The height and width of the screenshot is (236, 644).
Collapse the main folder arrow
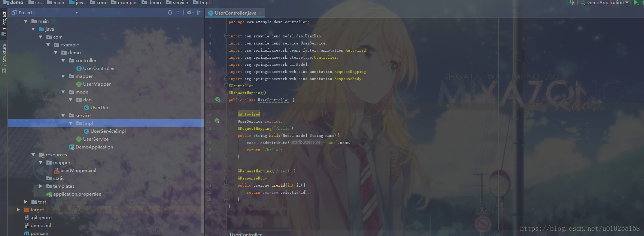(x=26, y=21)
